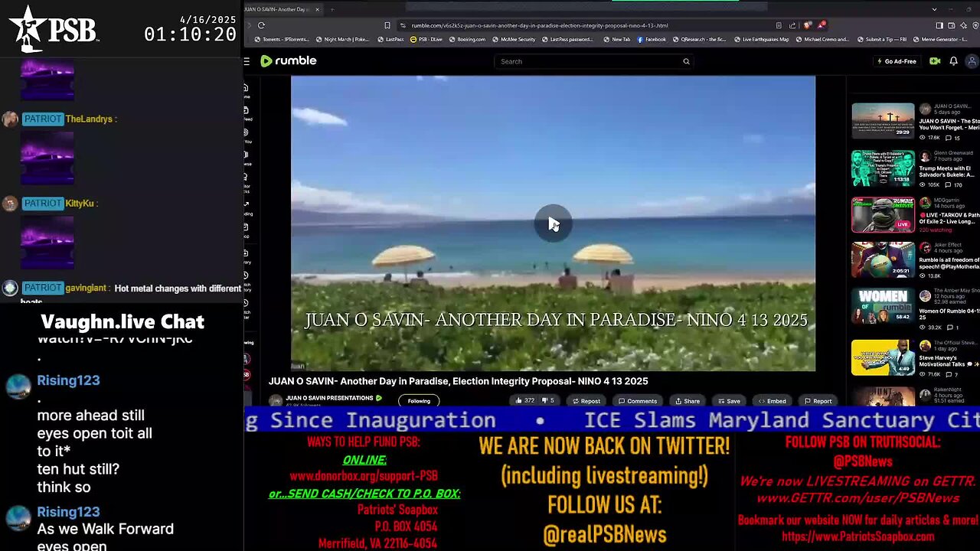The image size is (980, 551).
Task: Reload the browser page
Action: click(x=261, y=25)
